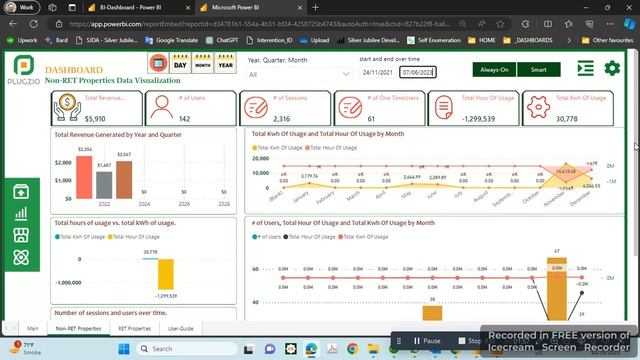Open the Year, Quarter, Month dropdown

click(x=299, y=74)
